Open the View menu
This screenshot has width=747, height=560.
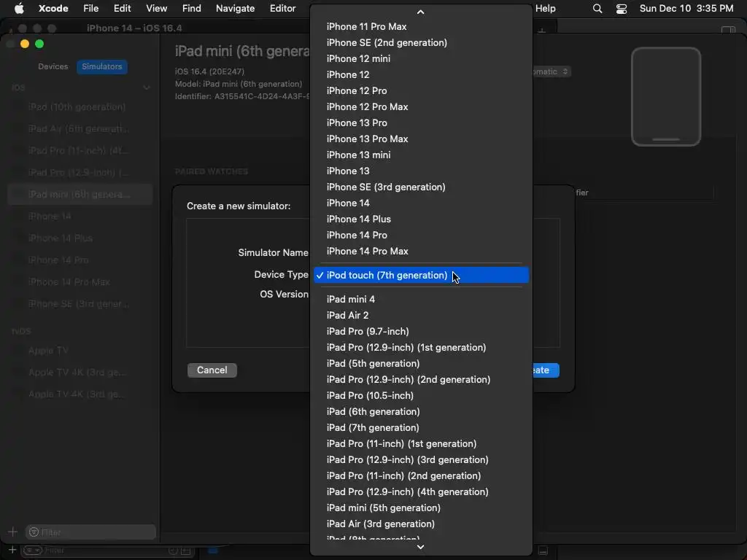[x=156, y=9]
